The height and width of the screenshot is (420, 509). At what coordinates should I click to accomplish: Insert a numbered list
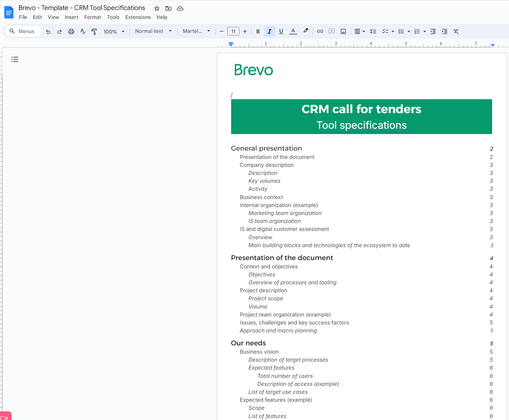[417, 32]
